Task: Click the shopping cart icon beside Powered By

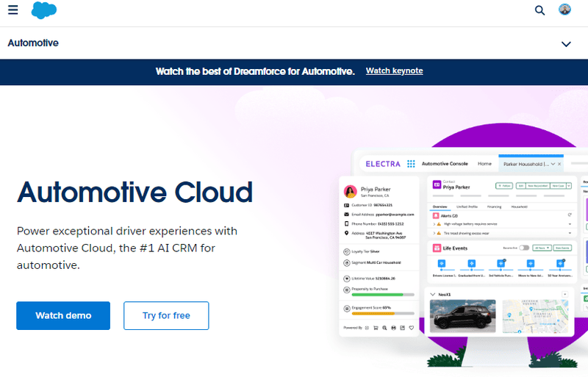Action: [376, 328]
